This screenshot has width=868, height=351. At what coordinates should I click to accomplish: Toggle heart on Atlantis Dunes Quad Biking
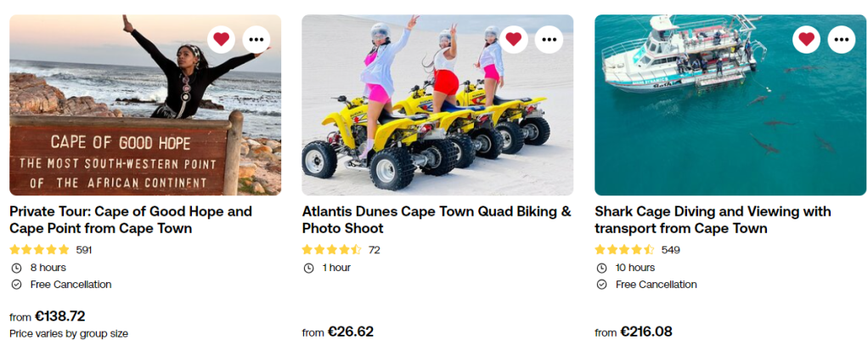[x=513, y=39]
